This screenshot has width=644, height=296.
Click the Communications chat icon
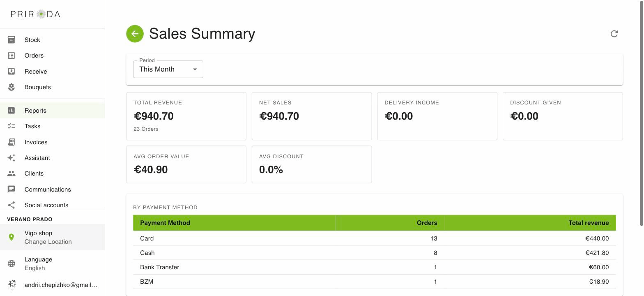[11, 190]
